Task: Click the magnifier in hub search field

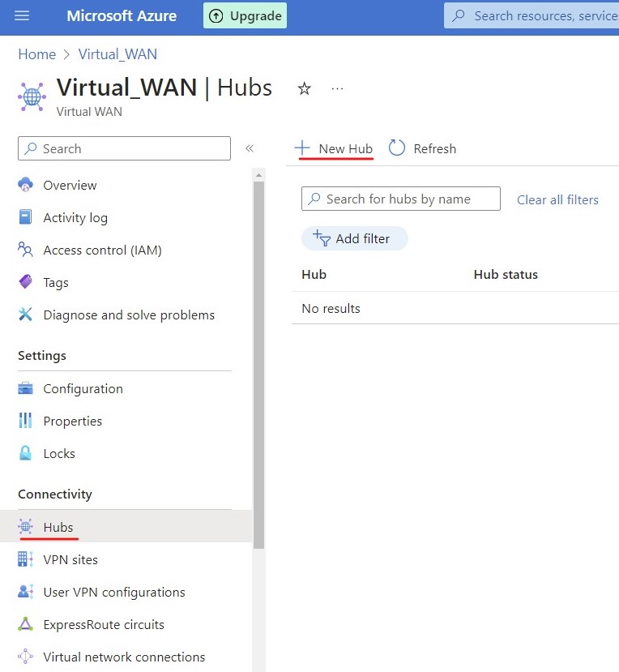Action: [x=314, y=199]
